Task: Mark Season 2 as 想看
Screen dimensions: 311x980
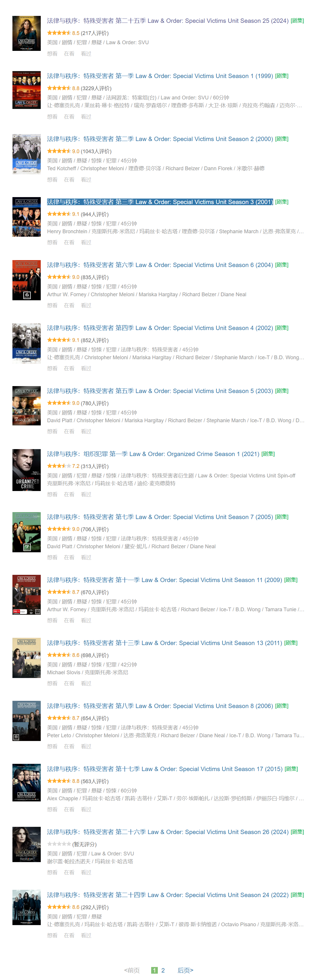Action: [52, 179]
